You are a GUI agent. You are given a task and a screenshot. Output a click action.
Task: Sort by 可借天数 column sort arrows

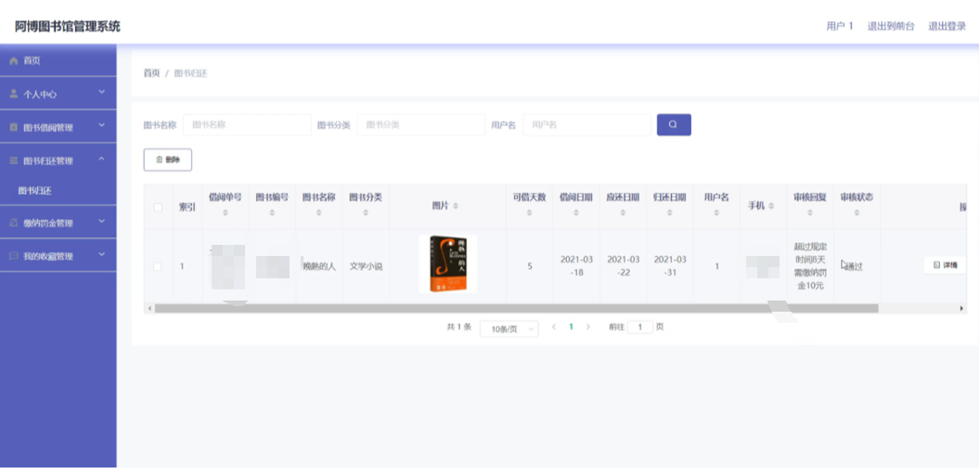coord(530,213)
